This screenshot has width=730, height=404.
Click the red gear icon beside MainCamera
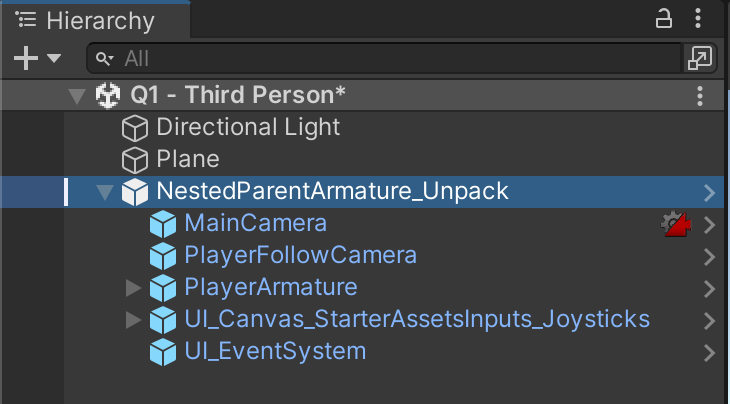pyautogui.click(x=677, y=224)
